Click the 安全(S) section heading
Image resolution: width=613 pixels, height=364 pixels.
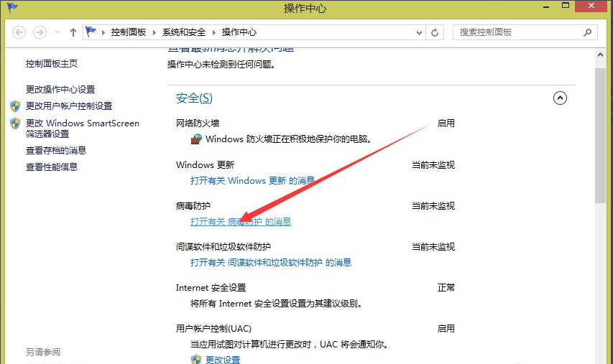(194, 98)
